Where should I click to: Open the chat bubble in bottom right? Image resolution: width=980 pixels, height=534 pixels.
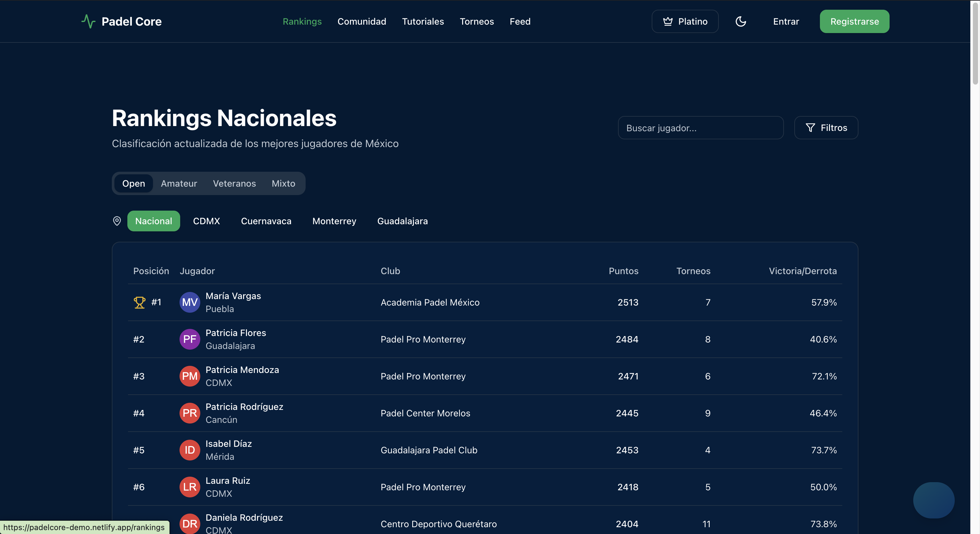[x=933, y=501]
